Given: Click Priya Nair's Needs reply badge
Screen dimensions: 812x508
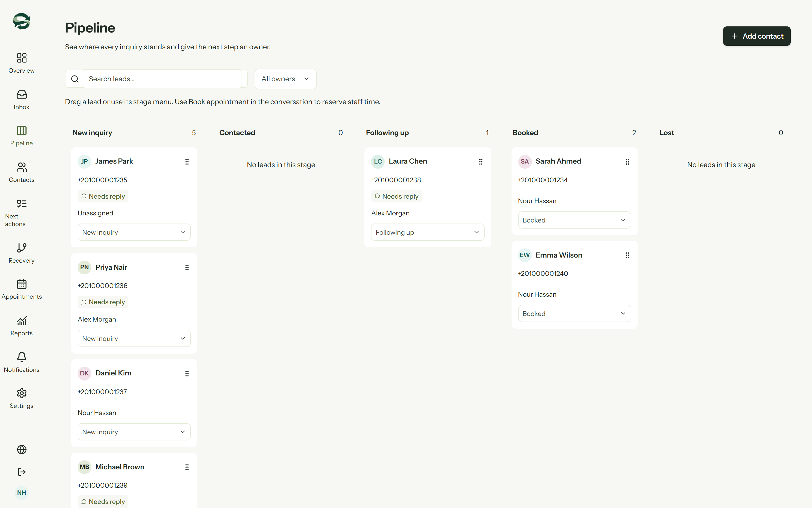Looking at the screenshot, I should click(x=103, y=302).
